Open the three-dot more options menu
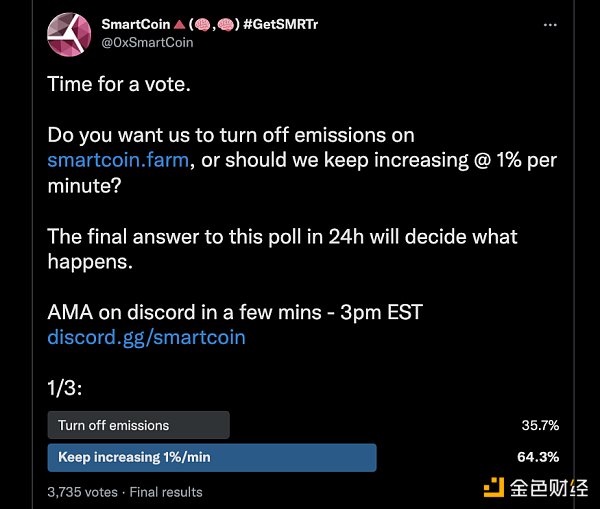The image size is (600, 509). click(x=549, y=25)
